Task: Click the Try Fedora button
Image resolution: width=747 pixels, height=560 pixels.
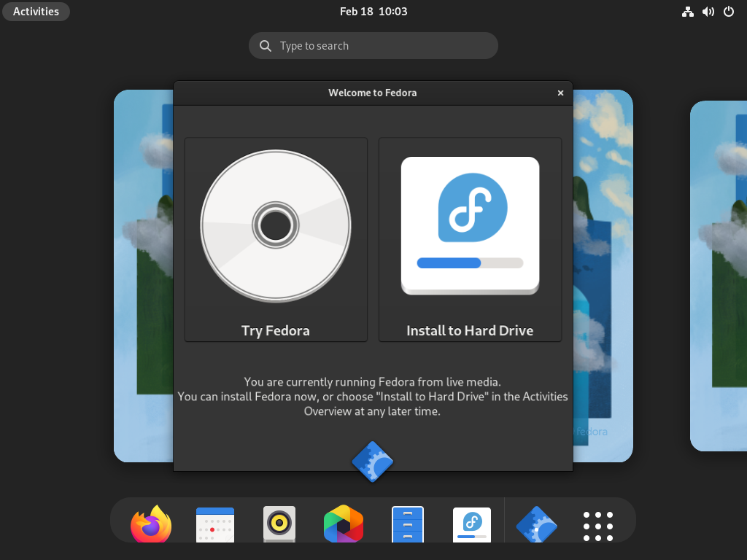Action: (276, 239)
